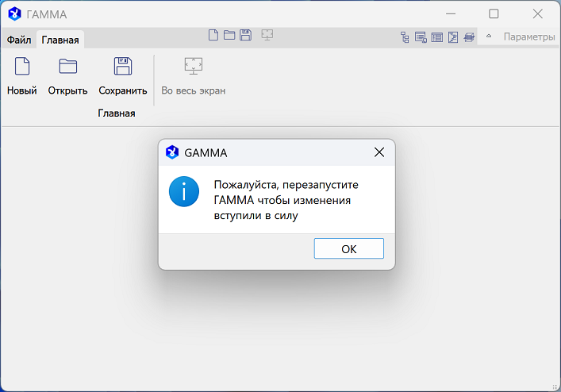Click the window-with-cursor icon in top-right toolbar

421,37
